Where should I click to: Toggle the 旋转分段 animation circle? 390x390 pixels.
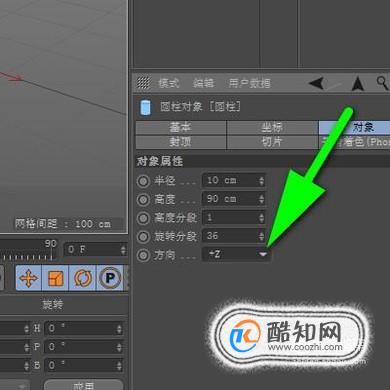(143, 237)
